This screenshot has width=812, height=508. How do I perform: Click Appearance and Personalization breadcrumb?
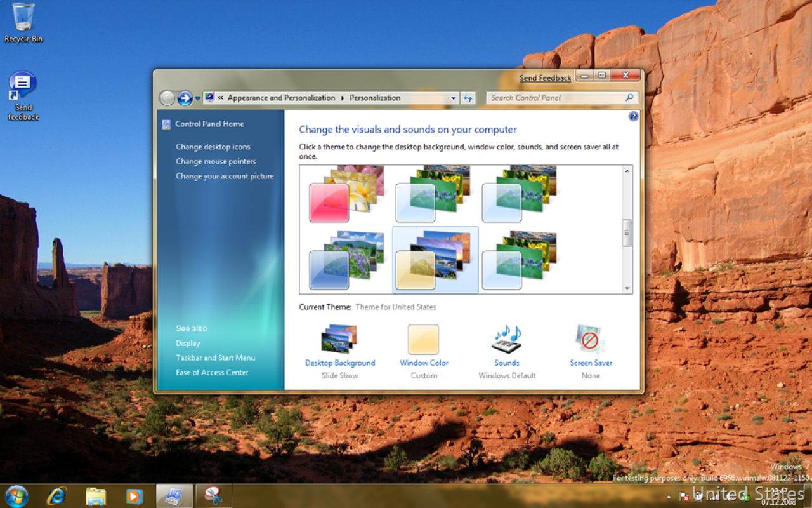tap(281, 98)
